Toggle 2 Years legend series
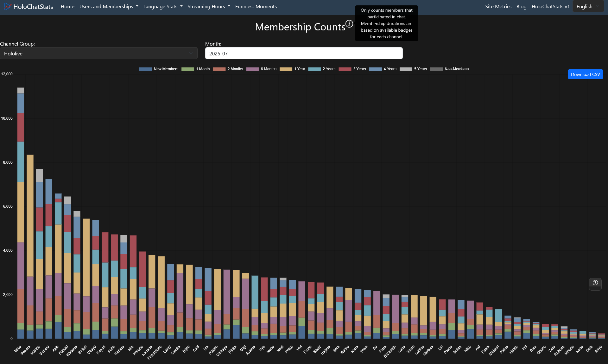Viewport: 608px width, 364px height. 322,69
